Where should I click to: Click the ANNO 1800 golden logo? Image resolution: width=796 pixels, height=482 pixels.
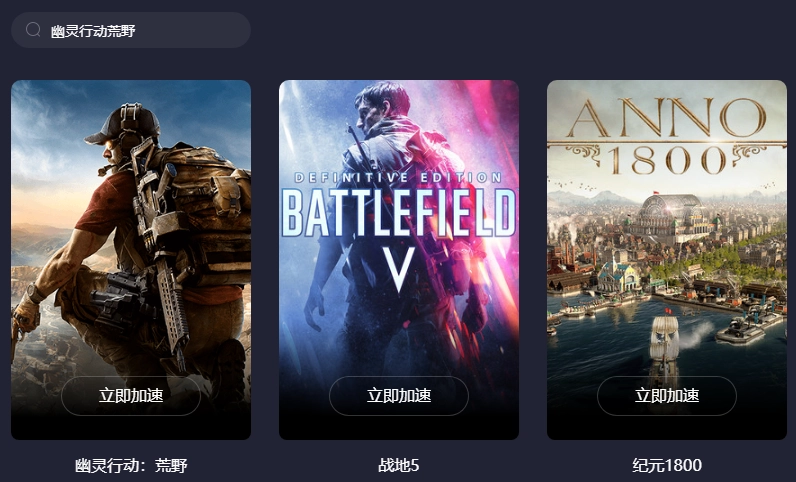click(x=667, y=136)
